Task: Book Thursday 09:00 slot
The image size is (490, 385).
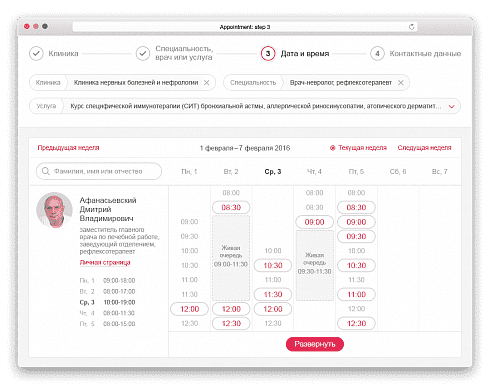Action: click(x=314, y=222)
